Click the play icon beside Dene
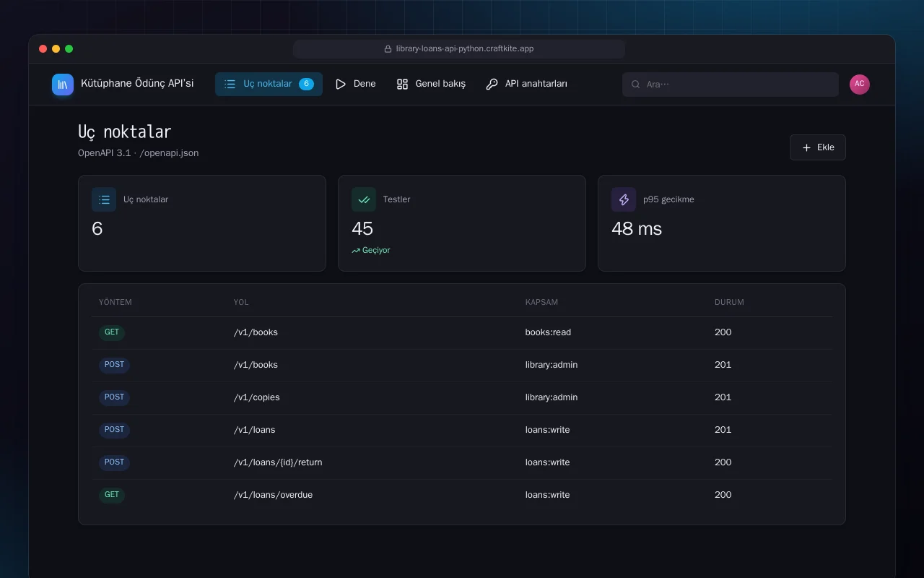The height and width of the screenshot is (578, 924). 341,84
